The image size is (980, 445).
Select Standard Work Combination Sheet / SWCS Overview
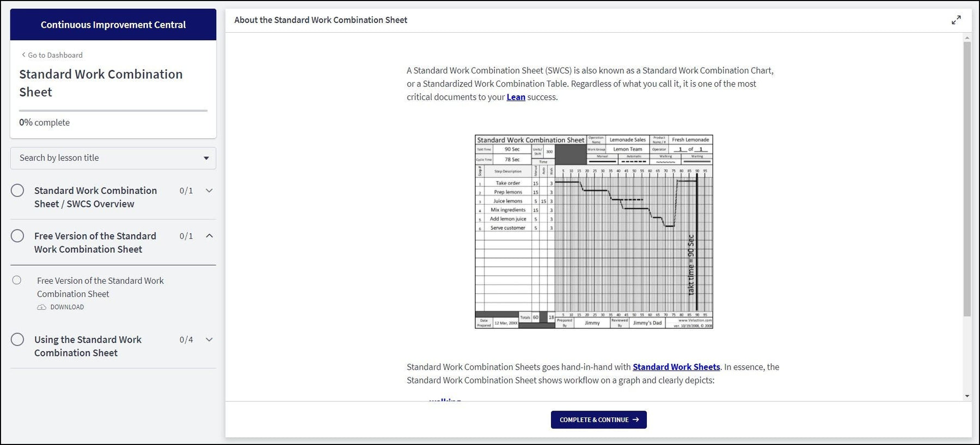pyautogui.click(x=95, y=197)
